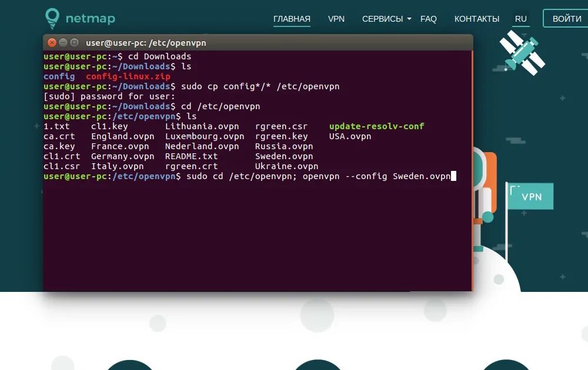This screenshot has width=588, height=370.
Task: Click rgreen.crt in the listing
Action: click(x=191, y=166)
